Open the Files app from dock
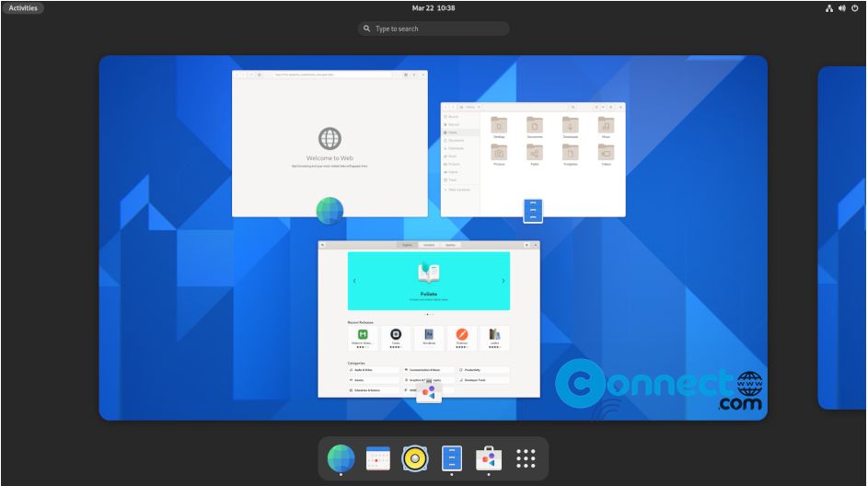Image resolution: width=868 pixels, height=486 pixels. 451,457
